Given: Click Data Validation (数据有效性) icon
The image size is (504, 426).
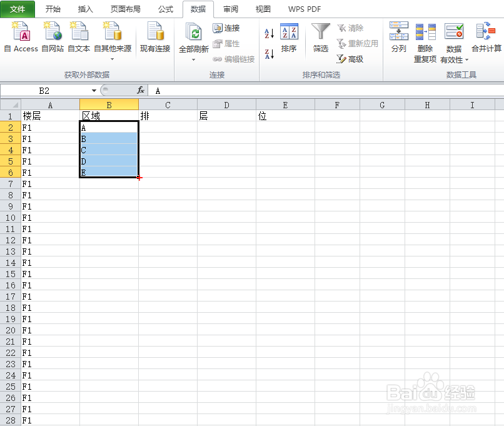Looking at the screenshot, I should (454, 31).
